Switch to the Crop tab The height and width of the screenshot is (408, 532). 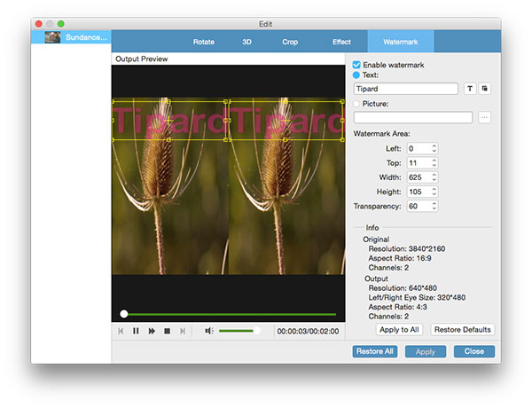point(290,42)
